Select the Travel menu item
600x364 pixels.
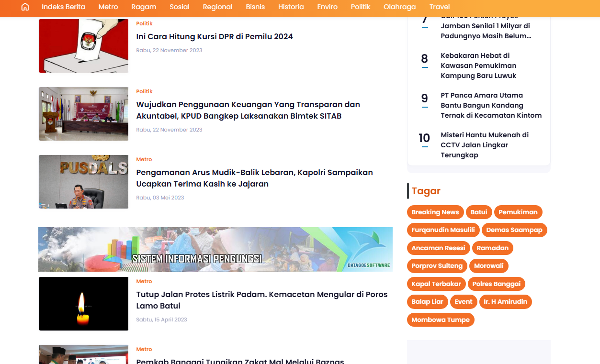(x=439, y=7)
